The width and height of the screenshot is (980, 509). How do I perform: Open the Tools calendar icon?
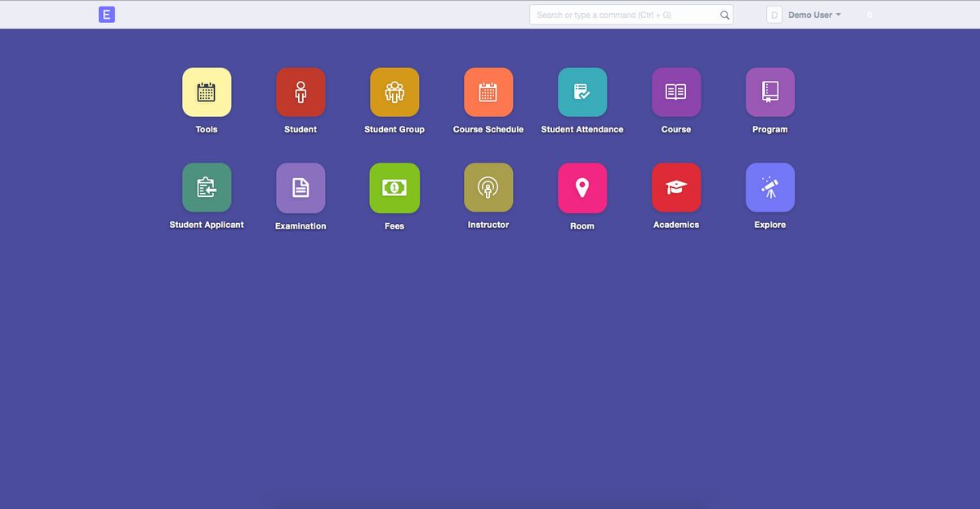tap(207, 92)
